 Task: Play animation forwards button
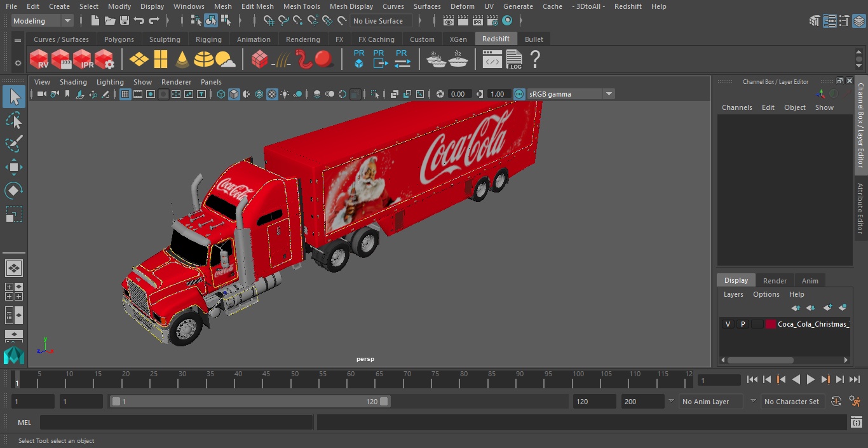tap(811, 379)
